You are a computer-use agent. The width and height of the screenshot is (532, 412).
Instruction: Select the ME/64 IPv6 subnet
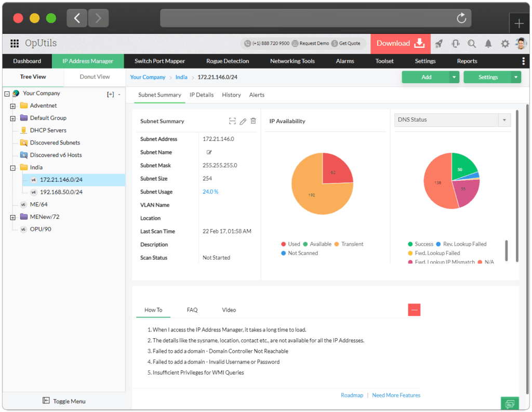click(38, 204)
